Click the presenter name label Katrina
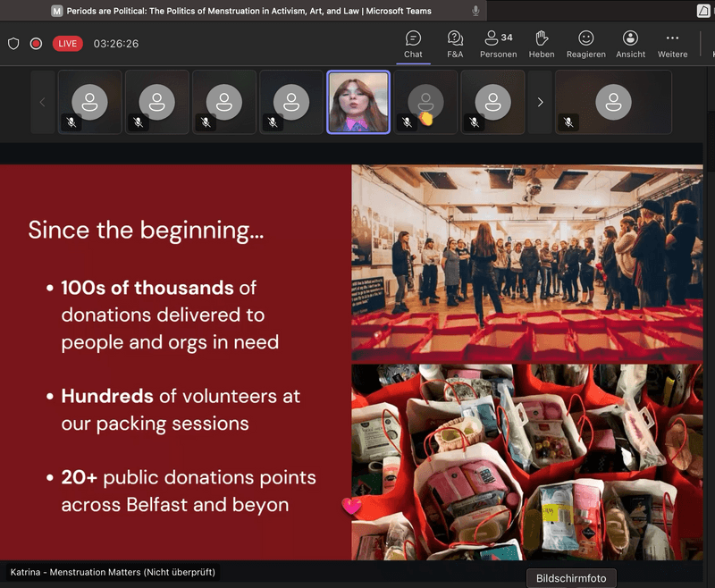The height and width of the screenshot is (588, 715). pyautogui.click(x=113, y=572)
